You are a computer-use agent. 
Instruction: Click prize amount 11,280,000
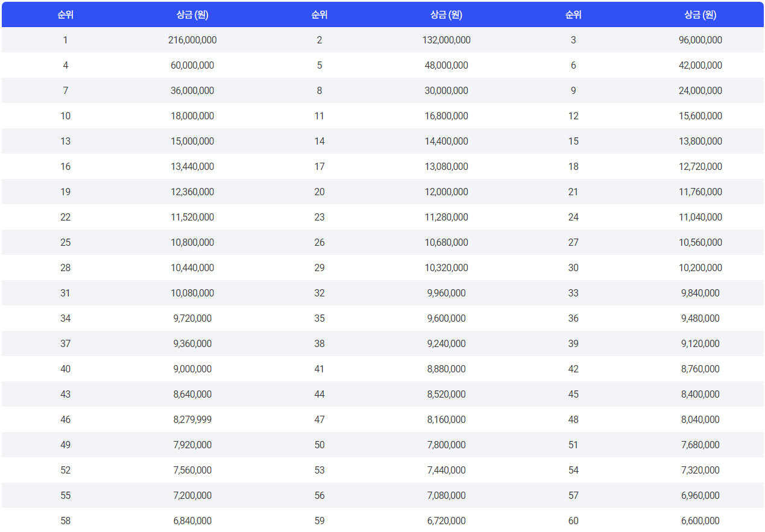[x=446, y=217]
